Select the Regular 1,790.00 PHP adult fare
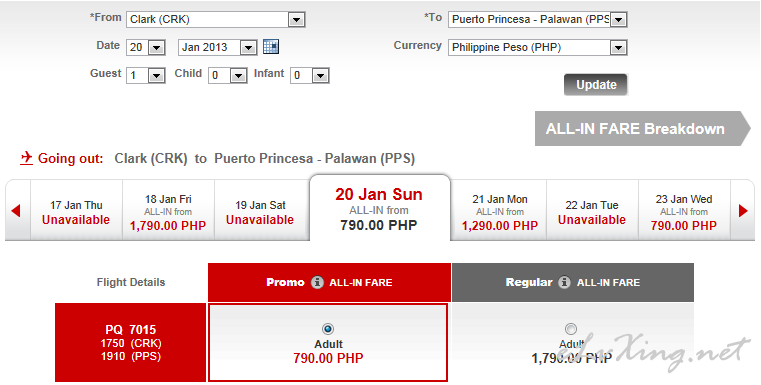This screenshot has height=385, width=761. tap(571, 329)
